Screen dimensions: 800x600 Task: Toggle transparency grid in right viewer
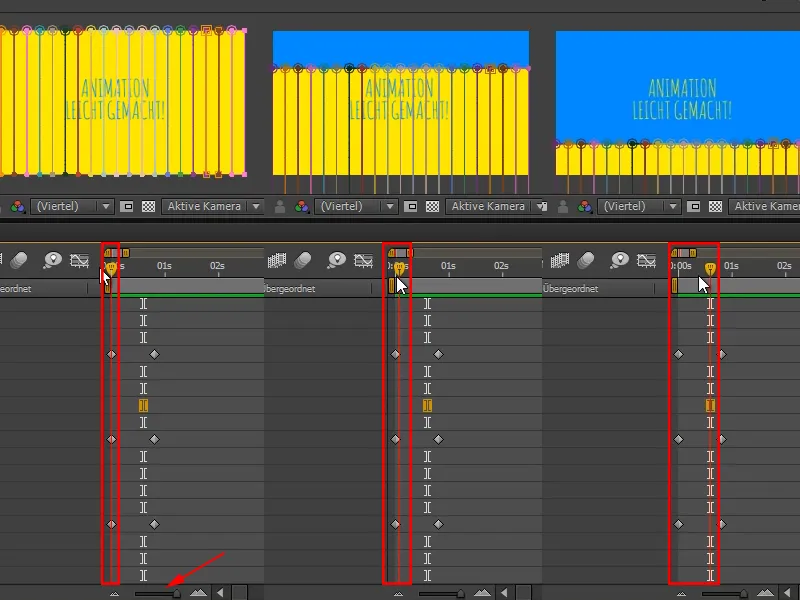tap(716, 207)
